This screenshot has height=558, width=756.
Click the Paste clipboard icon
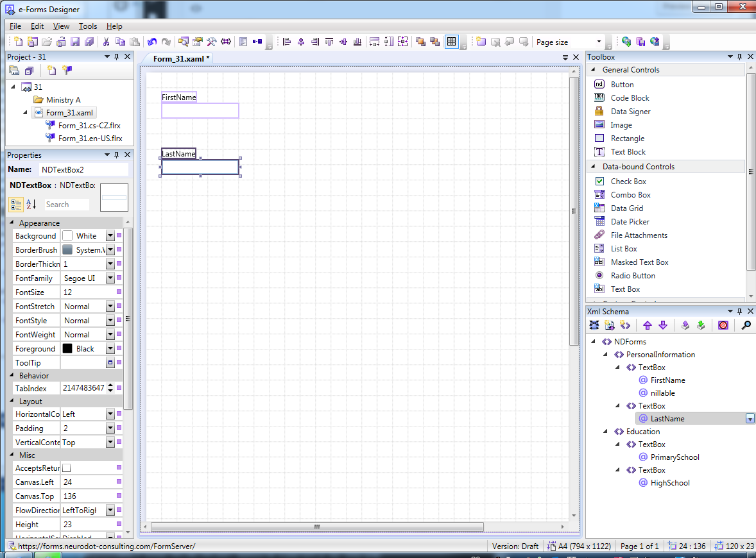point(135,42)
